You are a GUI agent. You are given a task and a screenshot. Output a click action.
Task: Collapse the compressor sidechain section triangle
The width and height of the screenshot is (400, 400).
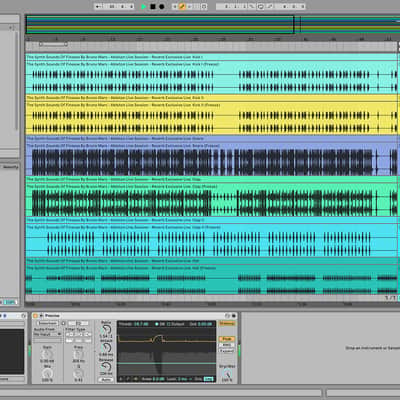41,315
